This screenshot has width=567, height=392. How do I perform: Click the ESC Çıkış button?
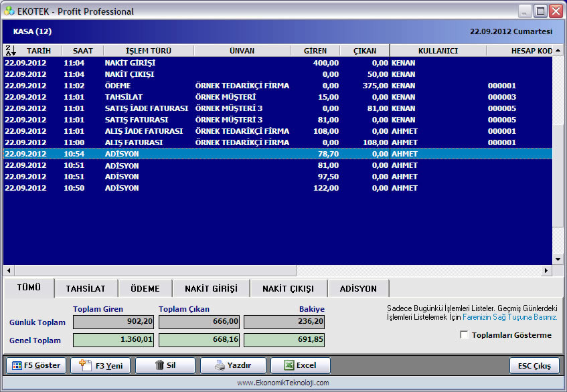coord(534,366)
